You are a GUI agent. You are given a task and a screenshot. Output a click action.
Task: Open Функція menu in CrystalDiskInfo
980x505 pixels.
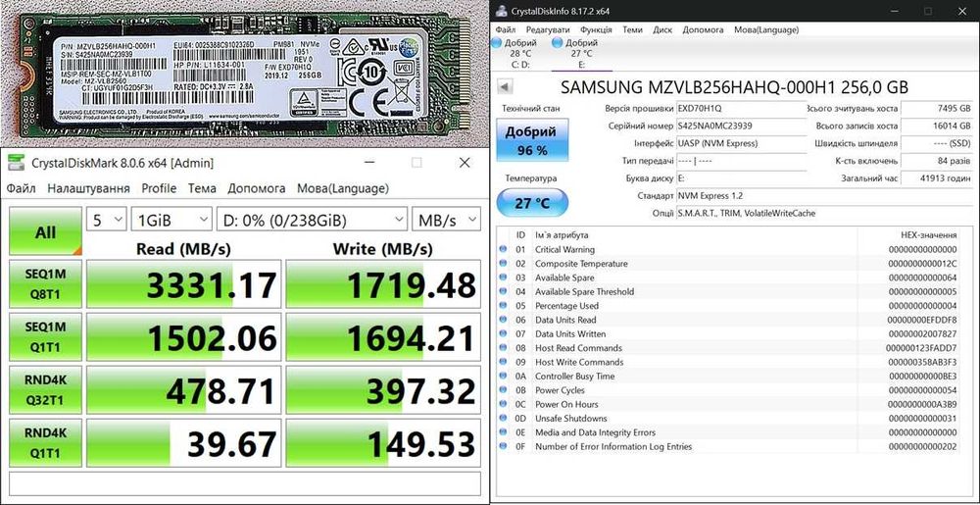point(596,29)
